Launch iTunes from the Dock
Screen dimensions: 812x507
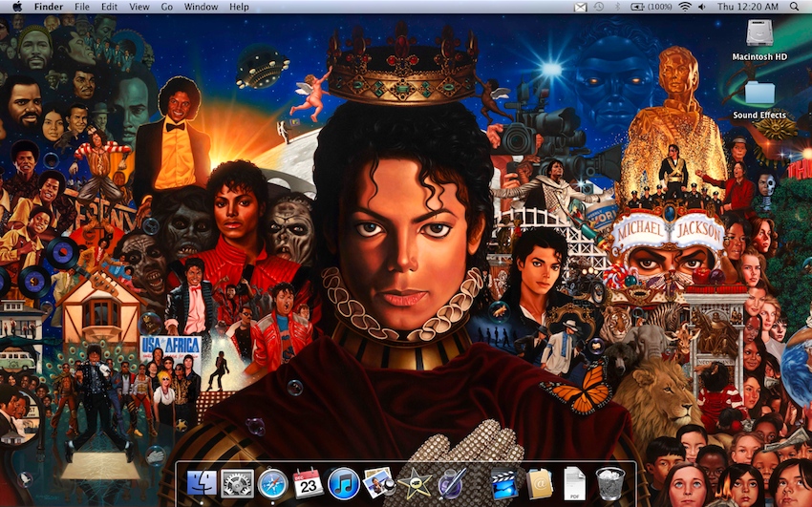click(x=343, y=483)
